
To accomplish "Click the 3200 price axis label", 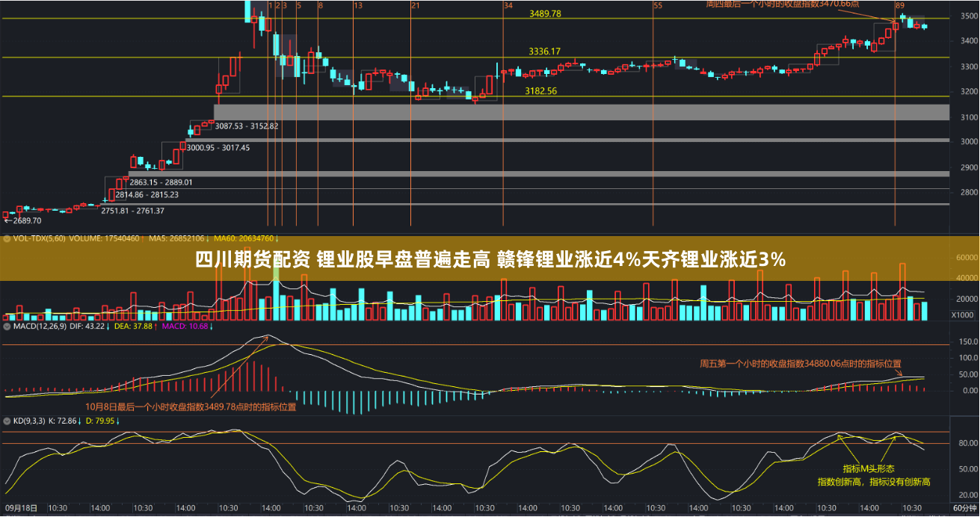I will (x=970, y=92).
